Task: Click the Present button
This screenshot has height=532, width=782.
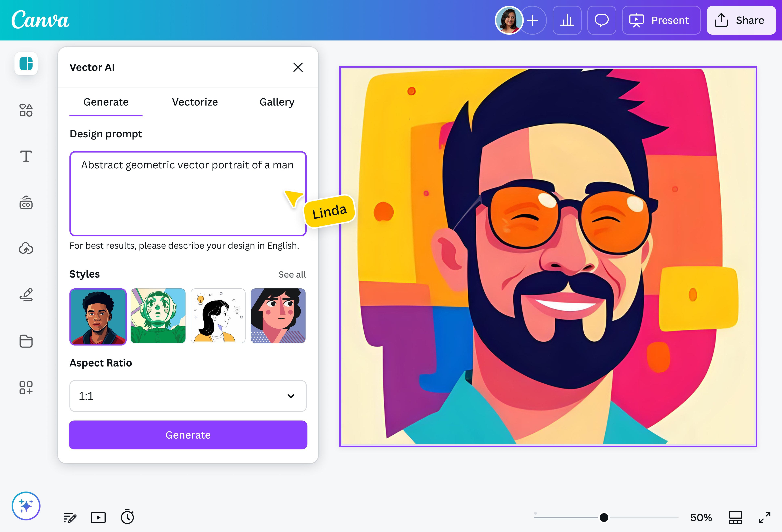Action: point(661,20)
